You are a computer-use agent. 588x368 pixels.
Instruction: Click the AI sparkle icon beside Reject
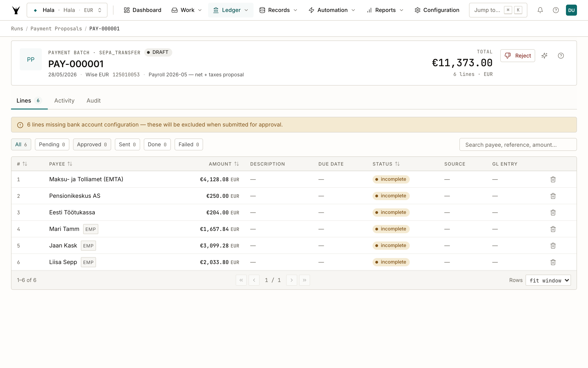click(x=544, y=56)
